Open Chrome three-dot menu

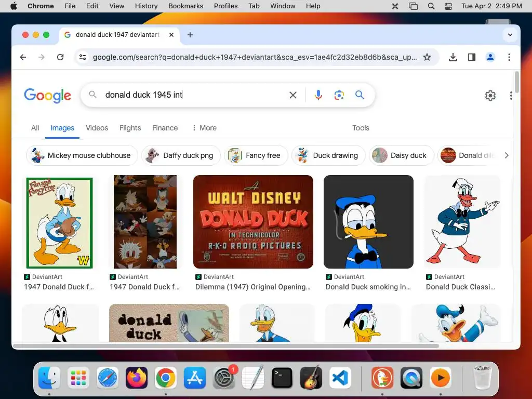click(x=509, y=57)
